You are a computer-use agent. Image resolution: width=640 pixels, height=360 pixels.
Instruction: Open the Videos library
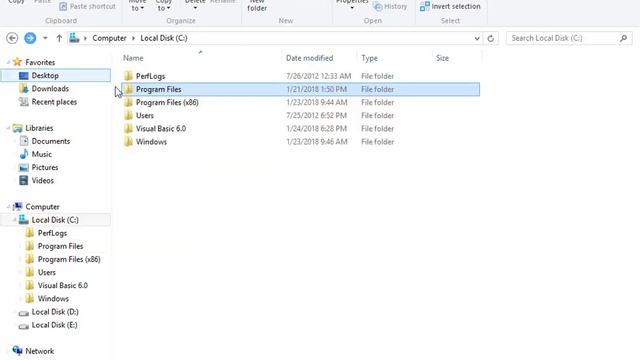coord(42,180)
